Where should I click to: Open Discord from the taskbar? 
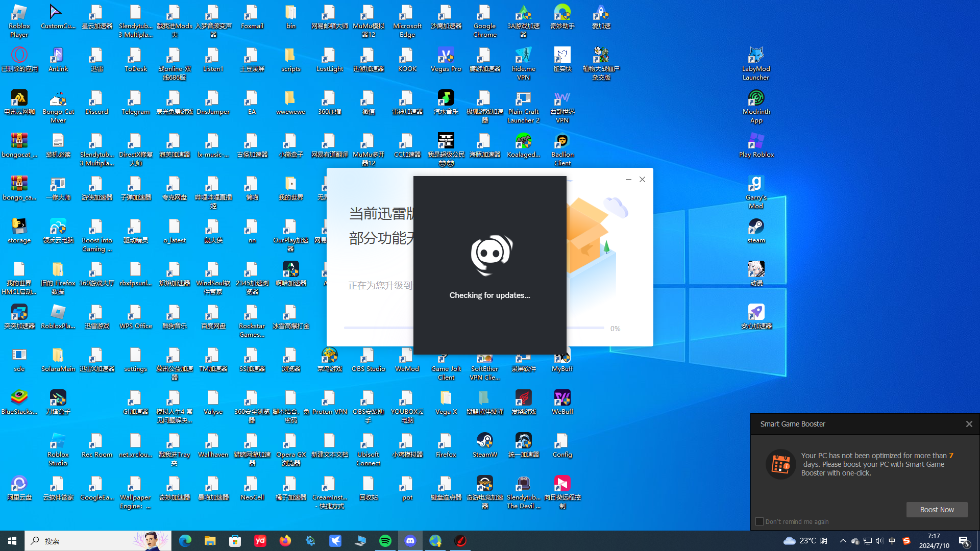coord(410,541)
